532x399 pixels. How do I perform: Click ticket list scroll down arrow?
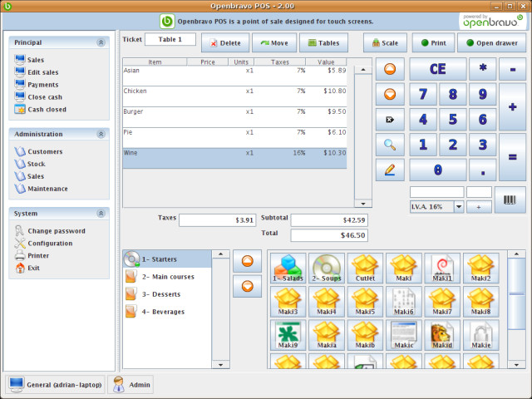(363, 204)
